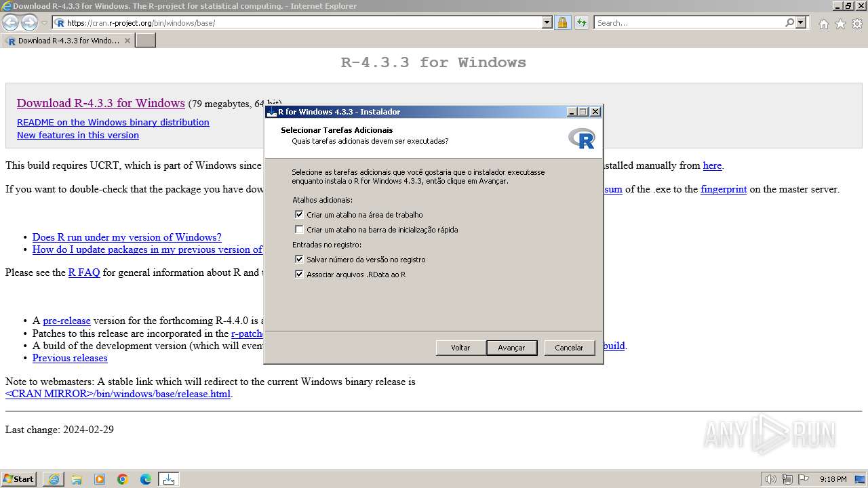The height and width of the screenshot is (488, 868).
Task: Open 'Does R run under my version of Windows?'
Action: pyautogui.click(x=127, y=237)
